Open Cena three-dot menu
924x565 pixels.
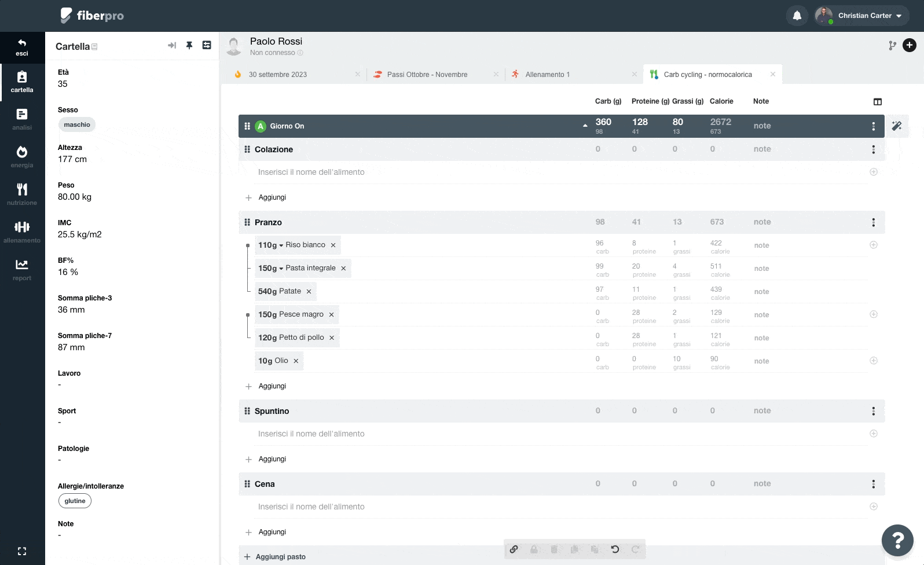tap(874, 484)
